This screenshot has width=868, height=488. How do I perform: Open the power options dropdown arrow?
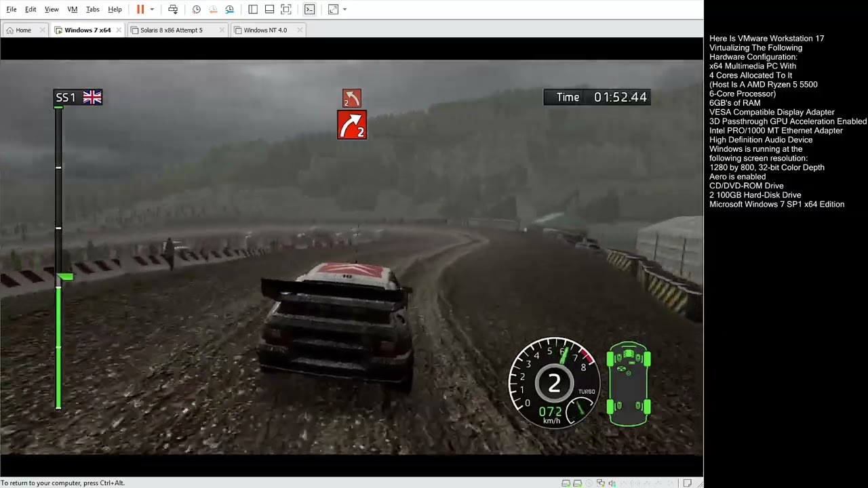[152, 9]
